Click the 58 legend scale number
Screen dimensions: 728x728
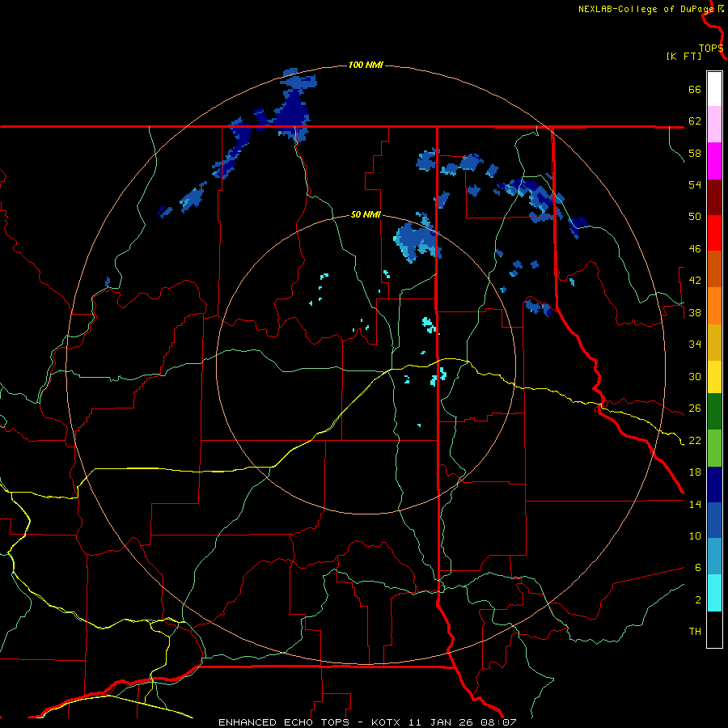tap(695, 153)
